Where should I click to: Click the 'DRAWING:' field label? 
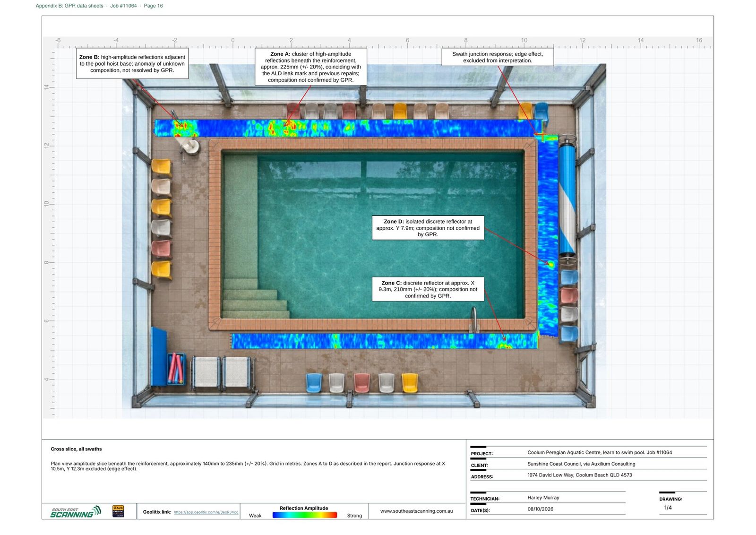(x=670, y=499)
